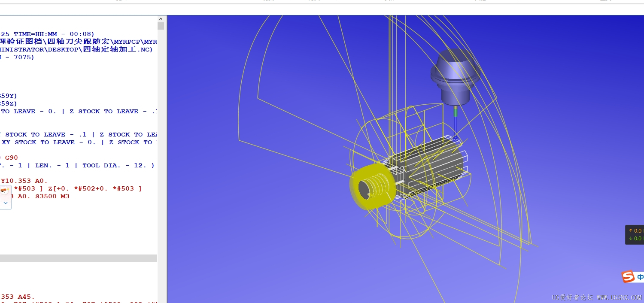Click the 'G90' code line
This screenshot has width=644, height=303.
pyautogui.click(x=9, y=158)
